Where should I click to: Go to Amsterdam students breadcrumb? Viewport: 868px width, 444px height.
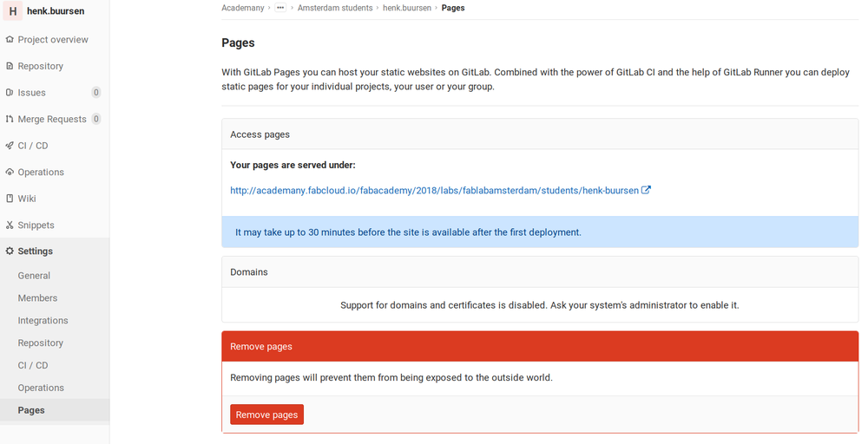click(335, 8)
